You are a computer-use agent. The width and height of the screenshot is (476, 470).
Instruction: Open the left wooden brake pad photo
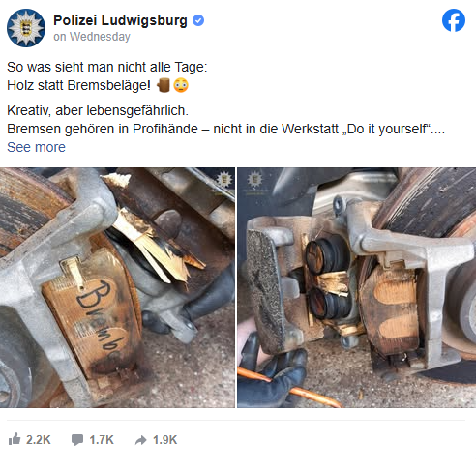pos(117,287)
